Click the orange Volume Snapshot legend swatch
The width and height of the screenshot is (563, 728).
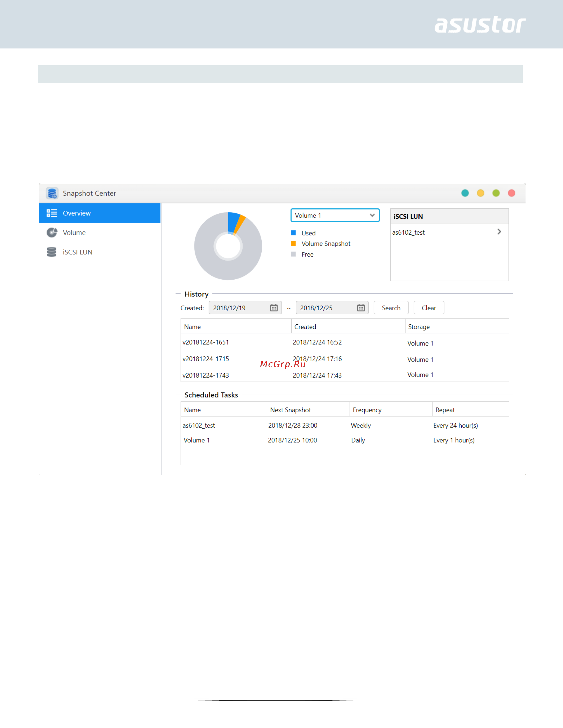pos(294,243)
